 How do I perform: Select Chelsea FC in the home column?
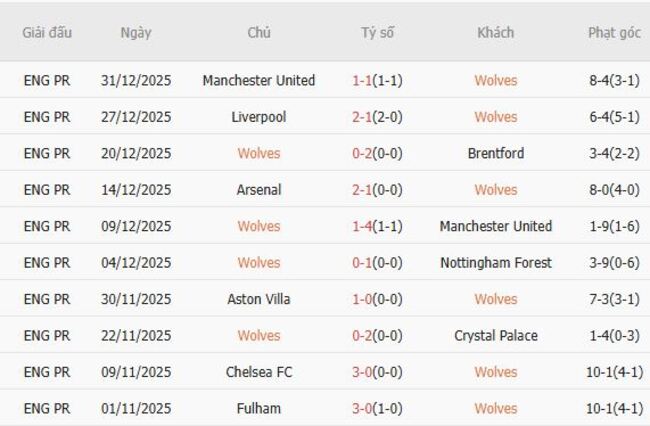(x=258, y=372)
